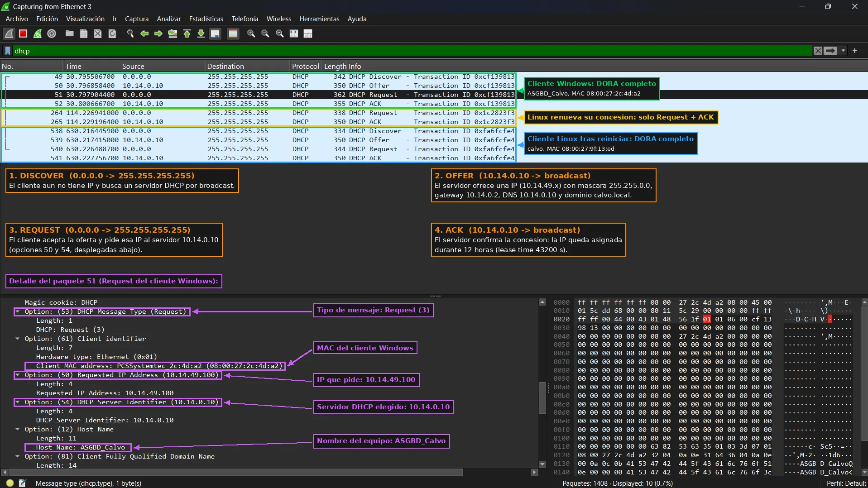Go to the next packet with the right arrow
Image resolution: width=868 pixels, height=488 pixels.
click(158, 33)
